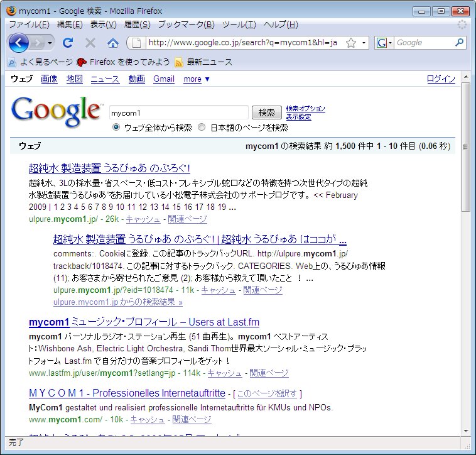Click the Firefox を使ってみよう bookmark
The height and width of the screenshot is (455, 476).
tap(123, 62)
